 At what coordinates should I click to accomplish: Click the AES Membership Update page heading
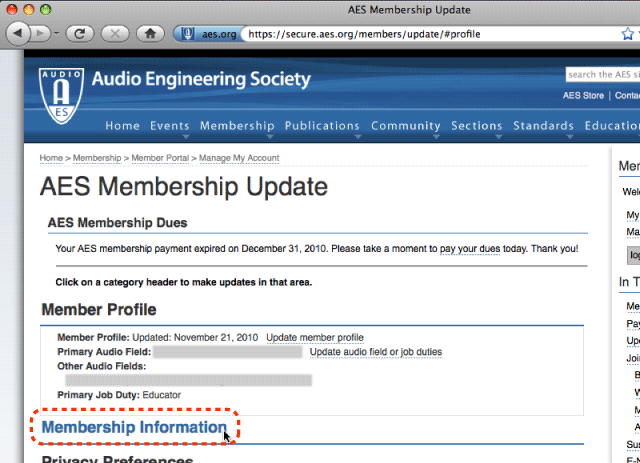(x=184, y=187)
